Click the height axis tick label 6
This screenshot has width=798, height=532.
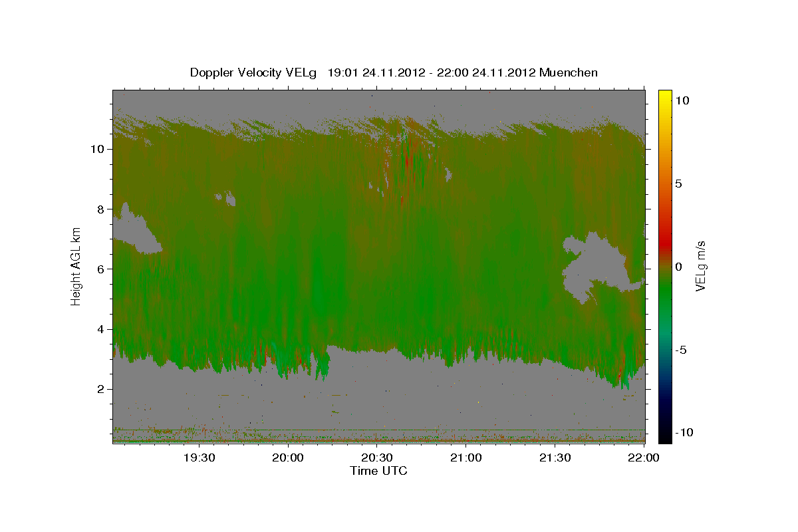coord(101,269)
